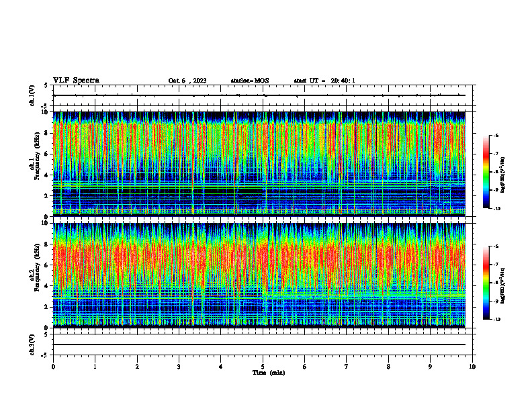Click the ch.1 spectrogram color scale bar

tap(486, 172)
